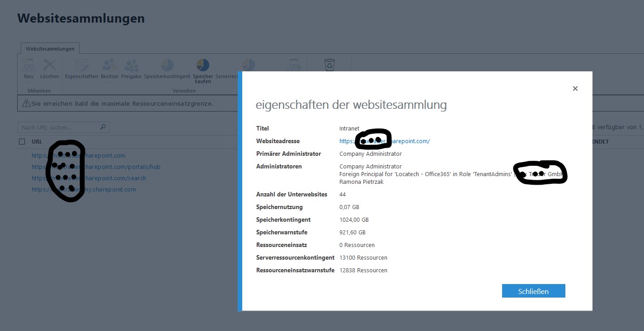Click the Websiteadresse label

tap(278, 141)
